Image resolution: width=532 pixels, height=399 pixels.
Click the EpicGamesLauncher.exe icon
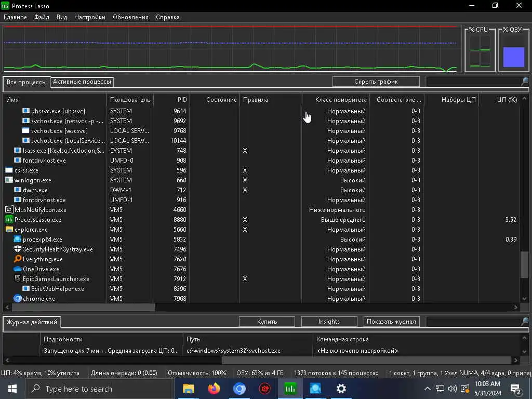[18, 278]
